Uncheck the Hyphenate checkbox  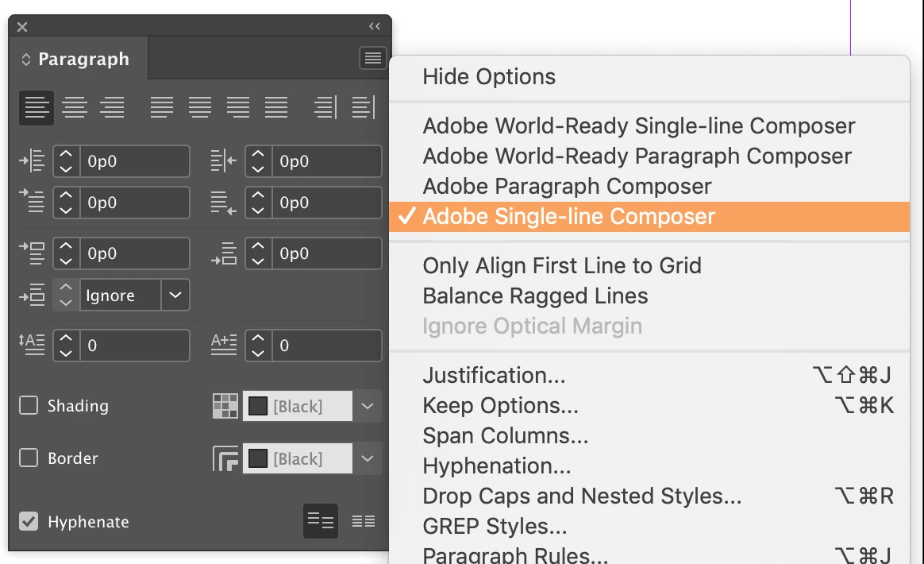coord(29,521)
